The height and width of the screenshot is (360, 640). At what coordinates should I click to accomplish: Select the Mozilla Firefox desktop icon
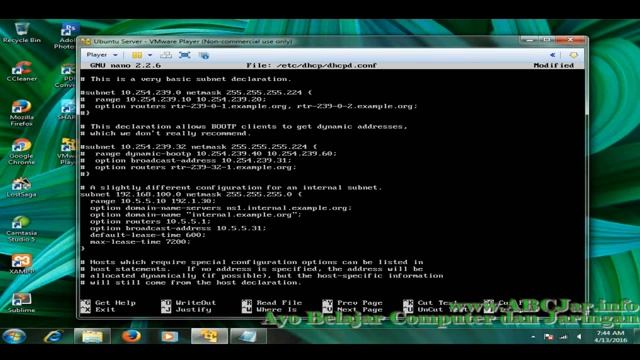21,113
